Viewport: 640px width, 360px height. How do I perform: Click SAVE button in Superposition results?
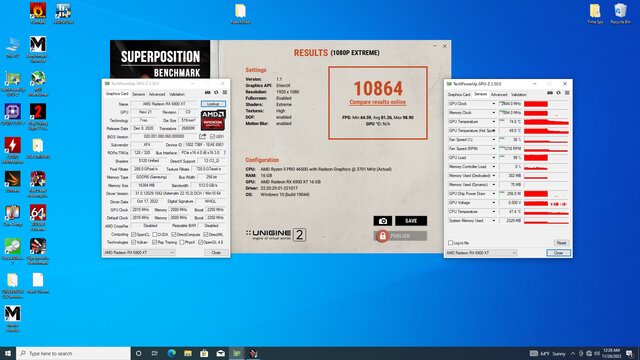pyautogui.click(x=411, y=221)
